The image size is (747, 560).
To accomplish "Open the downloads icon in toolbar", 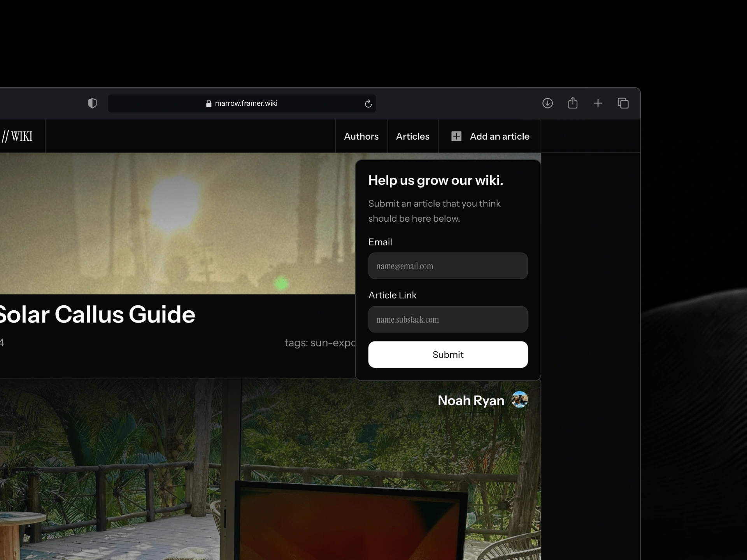I will pyautogui.click(x=547, y=103).
